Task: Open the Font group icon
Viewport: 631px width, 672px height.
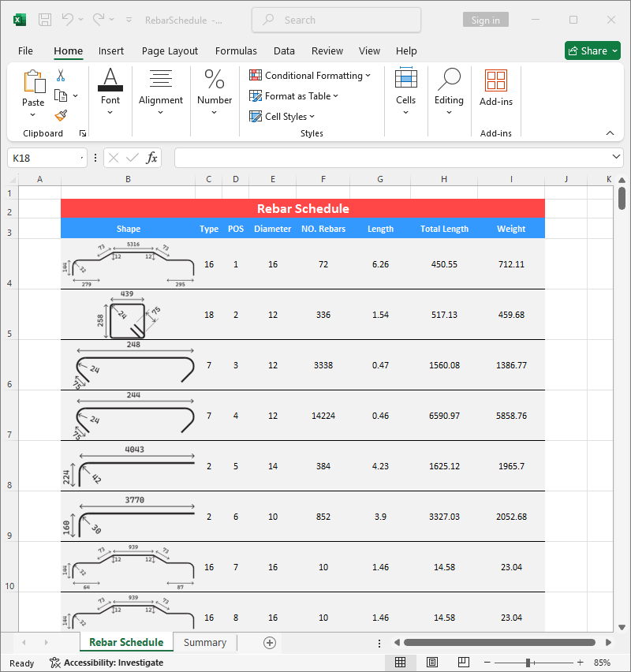Action: coord(110,80)
